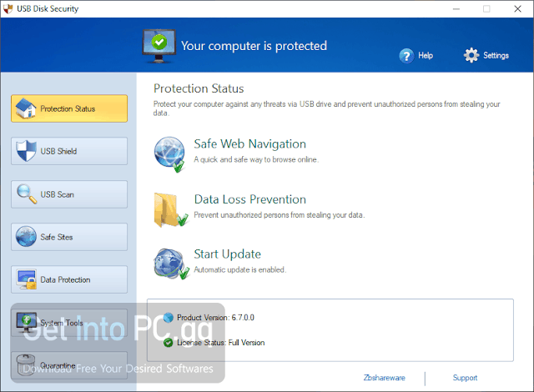The height and width of the screenshot is (392, 534).
Task: Open the USB Shield section
Action: (69, 151)
